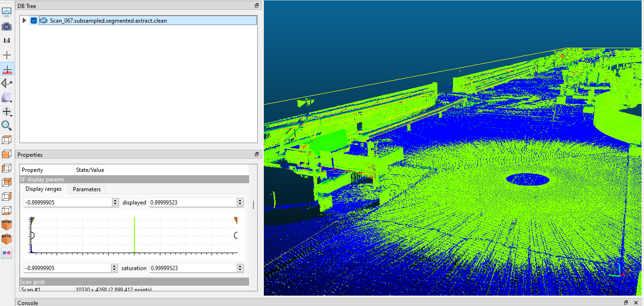Set the back view cube icon
This screenshot has width=644, height=306.
click(7, 182)
